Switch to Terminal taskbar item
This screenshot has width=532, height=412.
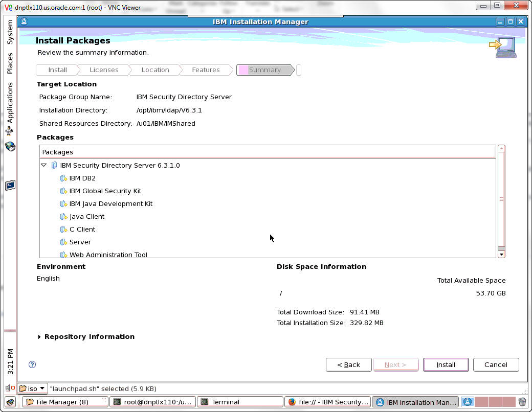[240, 402]
